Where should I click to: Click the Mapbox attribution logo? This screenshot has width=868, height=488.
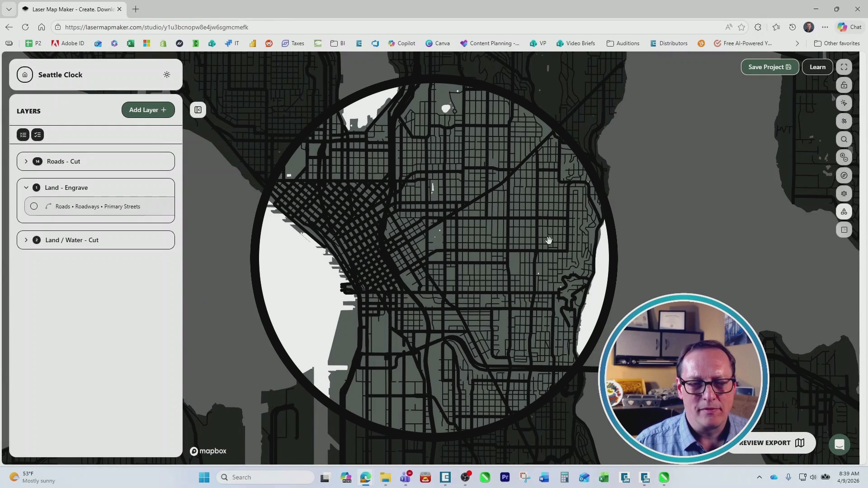[x=208, y=451]
